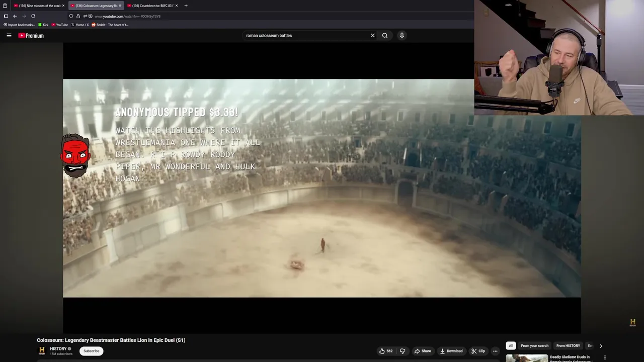Close the Countdown to BKFC tab
The image size is (644, 362).
point(177,6)
